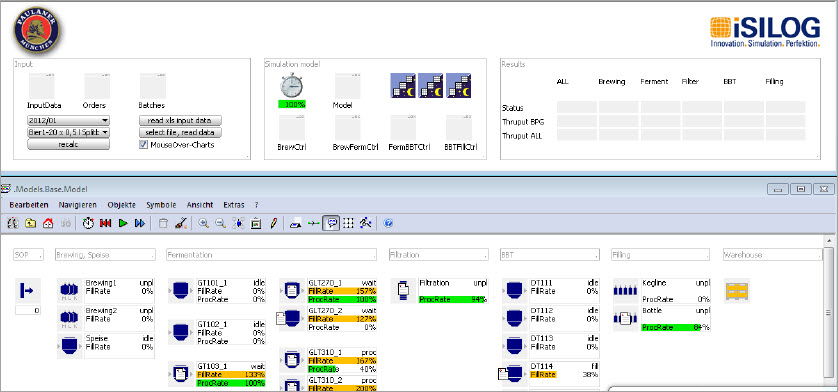
Task: Open the Bier1-20 x 0,5 product dropdown
Action: pyautogui.click(x=68, y=132)
